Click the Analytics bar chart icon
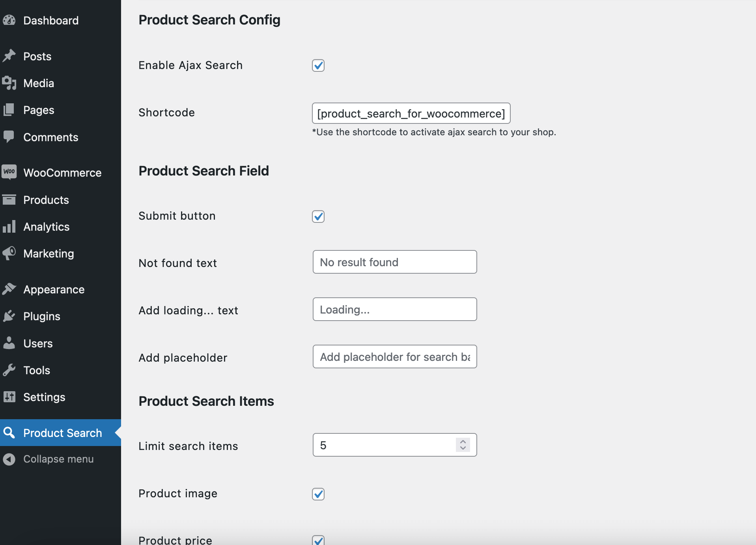 9,226
